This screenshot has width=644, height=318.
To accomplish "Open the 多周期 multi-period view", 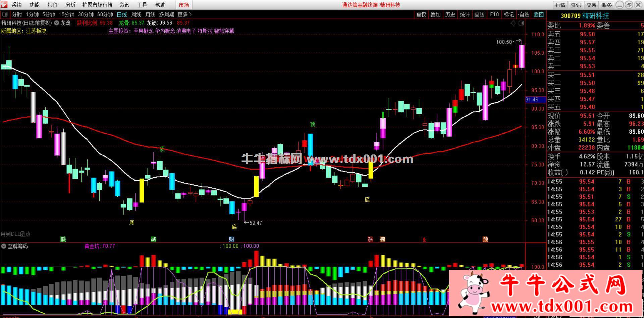I will tap(166, 14).
